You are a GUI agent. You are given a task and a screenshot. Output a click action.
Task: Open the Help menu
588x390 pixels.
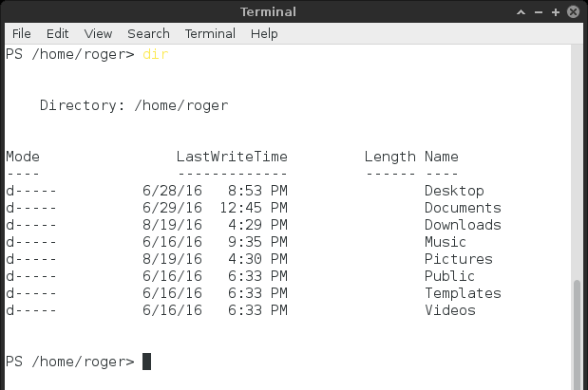(264, 33)
